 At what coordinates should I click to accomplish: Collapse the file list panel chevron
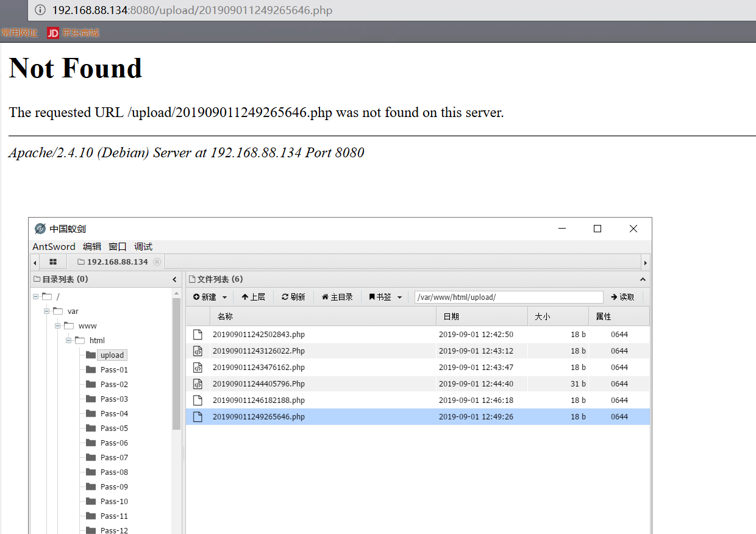click(x=643, y=279)
